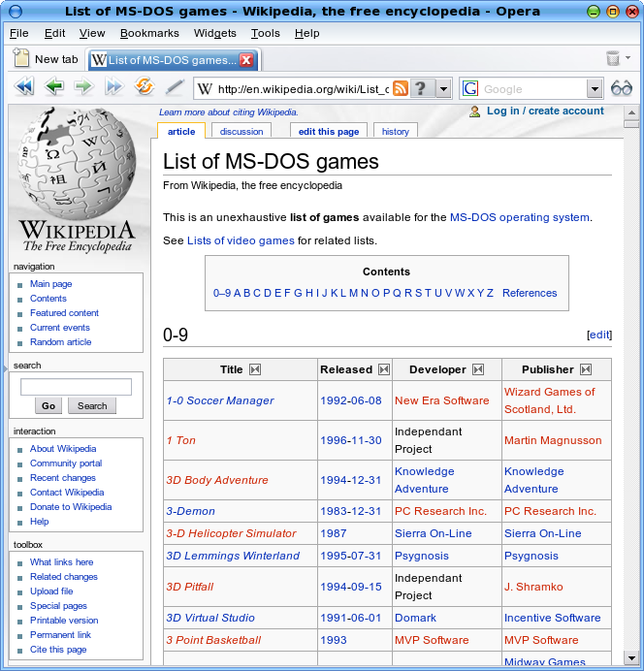Open the 3D Lemmings Winterland link
The image size is (644, 671).
tap(233, 556)
